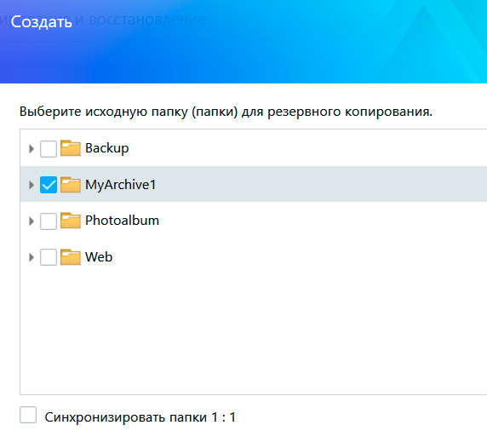Viewport: 487px width, 448px height.
Task: Select the Web folder name
Action: click(99, 257)
